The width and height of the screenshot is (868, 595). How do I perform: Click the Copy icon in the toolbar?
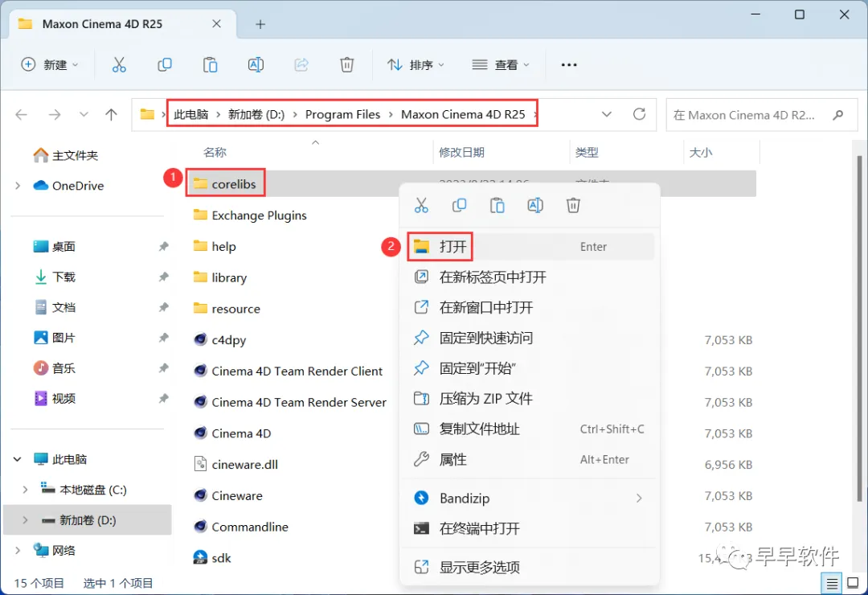click(x=165, y=65)
